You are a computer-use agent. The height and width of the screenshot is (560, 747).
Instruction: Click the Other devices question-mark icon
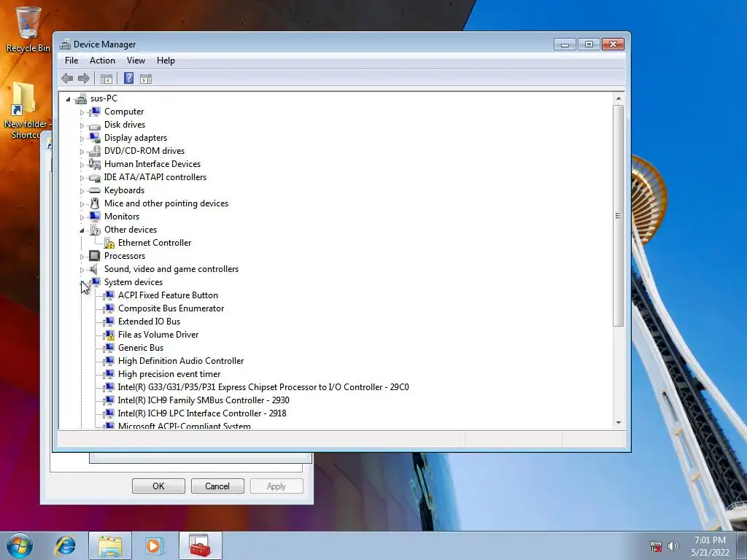pyautogui.click(x=95, y=230)
